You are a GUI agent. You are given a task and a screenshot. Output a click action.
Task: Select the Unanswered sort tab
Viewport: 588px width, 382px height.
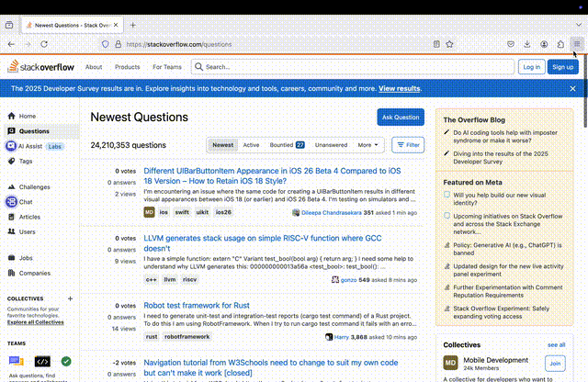click(x=331, y=145)
